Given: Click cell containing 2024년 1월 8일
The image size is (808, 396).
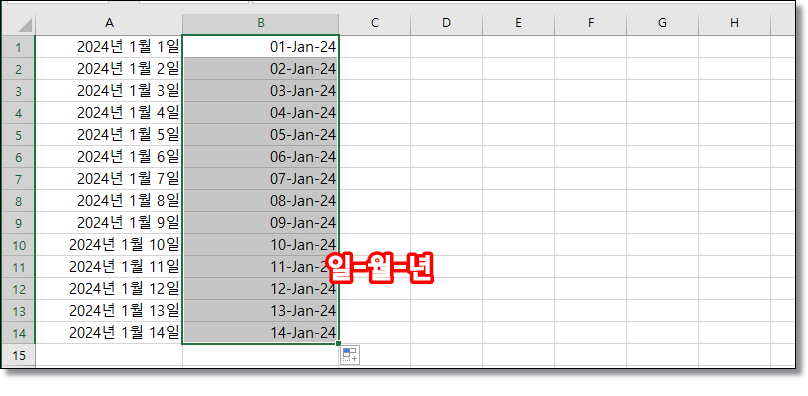Looking at the screenshot, I should tap(109, 201).
